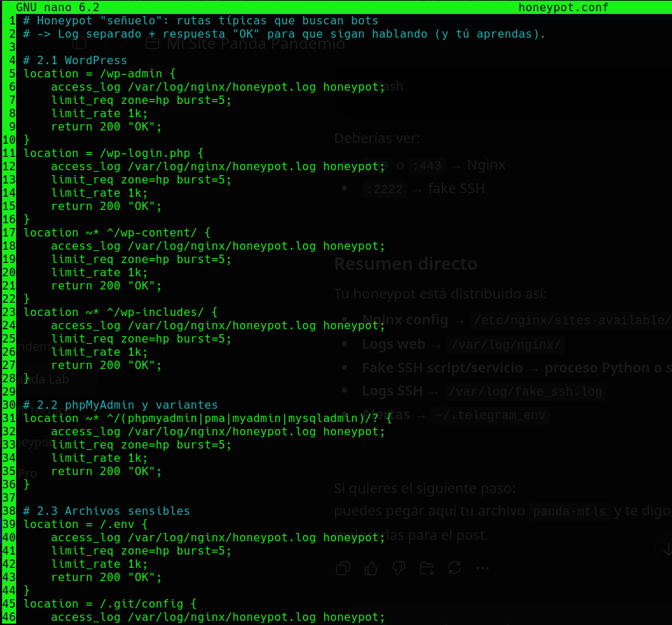Click the phpmyadmin|pma|myadmin|mysqladmin location line

208,418
